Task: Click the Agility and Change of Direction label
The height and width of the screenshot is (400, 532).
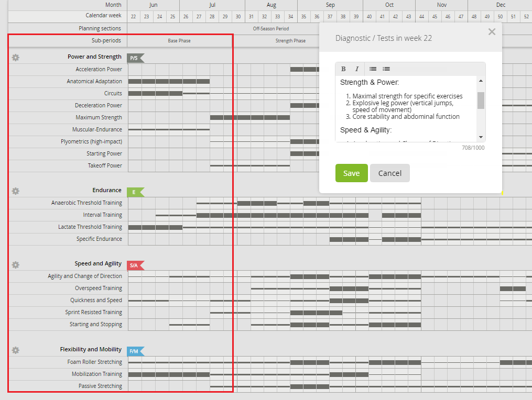Action: tap(85, 276)
